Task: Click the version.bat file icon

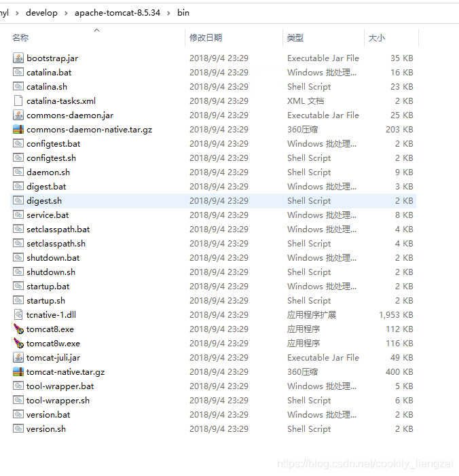Action: (18, 414)
